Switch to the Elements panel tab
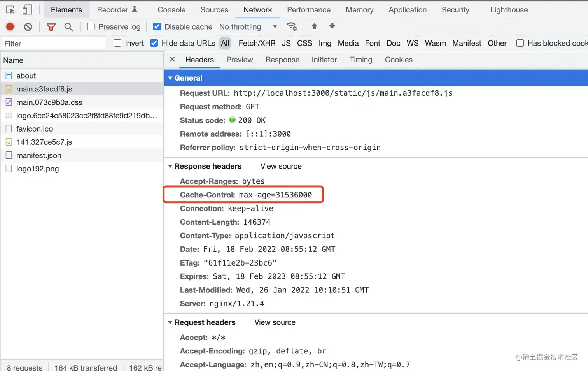This screenshot has width=588, height=371. tap(66, 10)
